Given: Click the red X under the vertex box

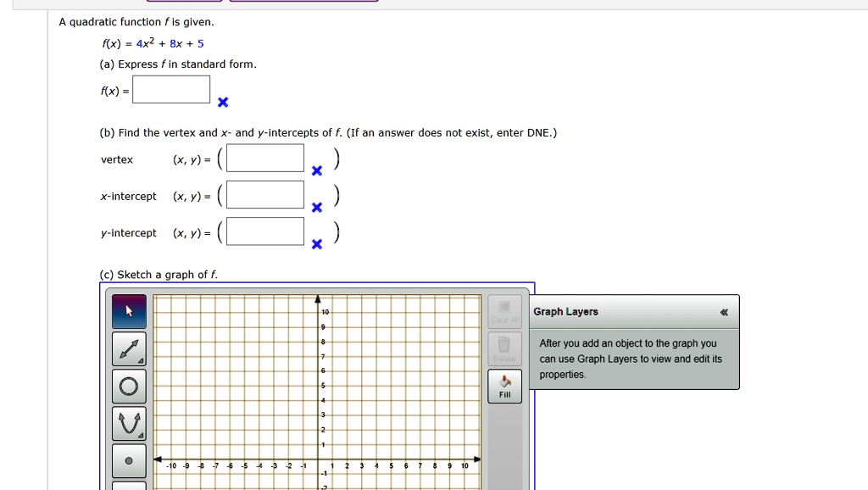Looking at the screenshot, I should (316, 170).
